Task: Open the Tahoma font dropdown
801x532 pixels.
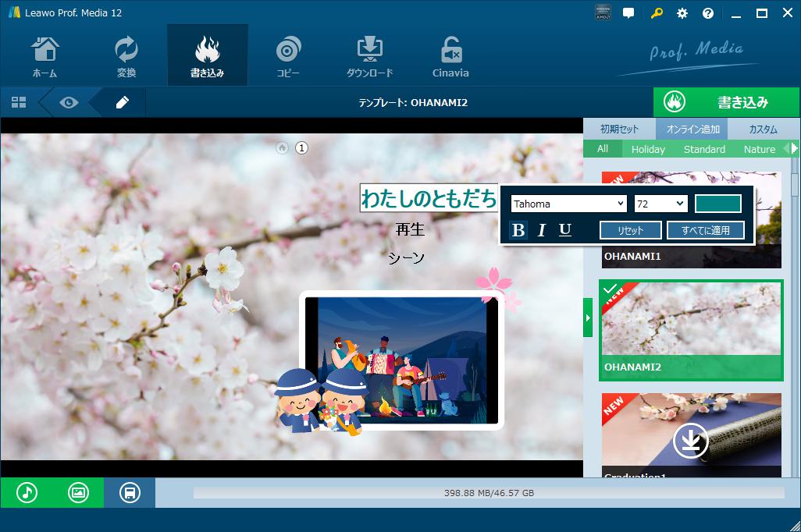Action: point(568,204)
